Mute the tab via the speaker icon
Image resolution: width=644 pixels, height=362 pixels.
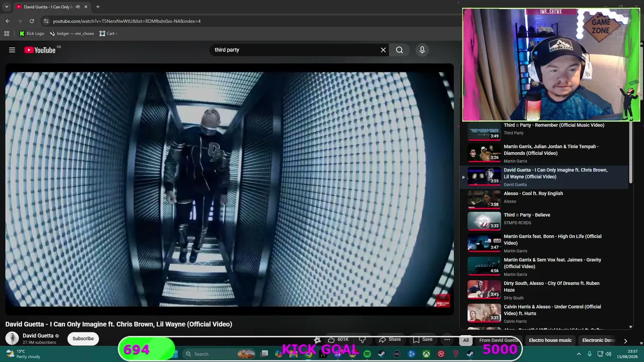pos(77,7)
